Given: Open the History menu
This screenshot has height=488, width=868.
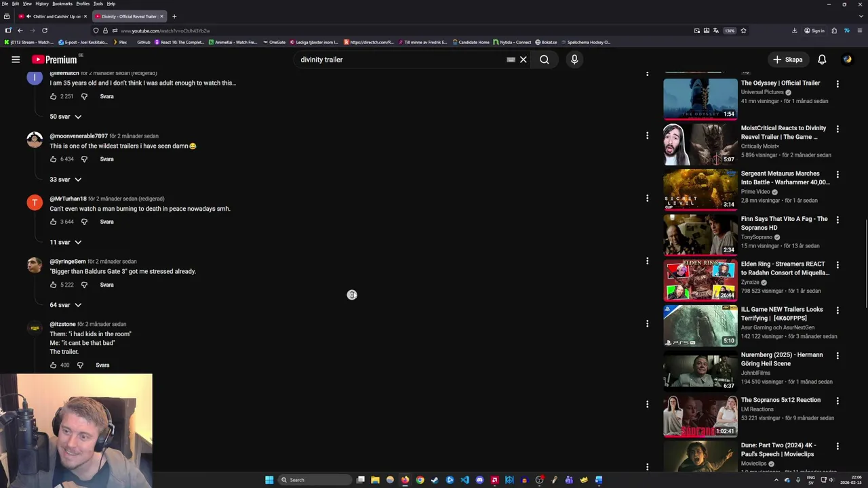Looking at the screenshot, I should coord(41,3).
